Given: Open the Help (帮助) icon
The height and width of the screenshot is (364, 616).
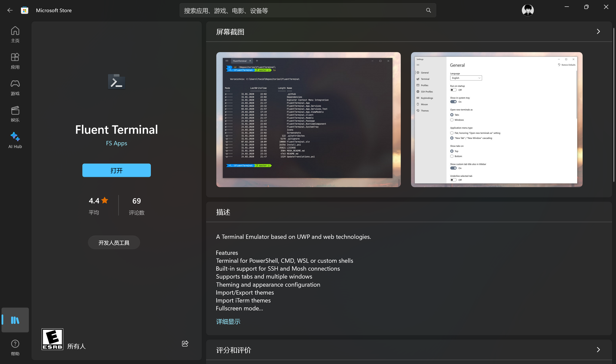Looking at the screenshot, I should pos(15,347).
